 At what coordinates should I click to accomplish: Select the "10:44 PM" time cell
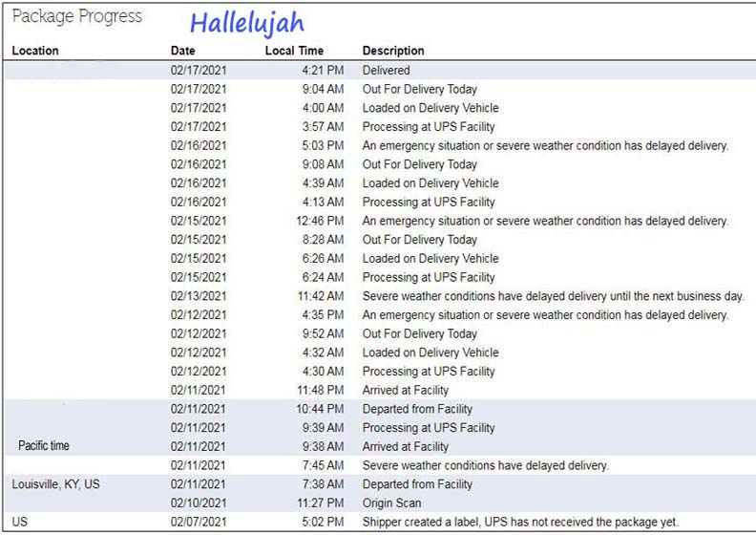click(320, 409)
